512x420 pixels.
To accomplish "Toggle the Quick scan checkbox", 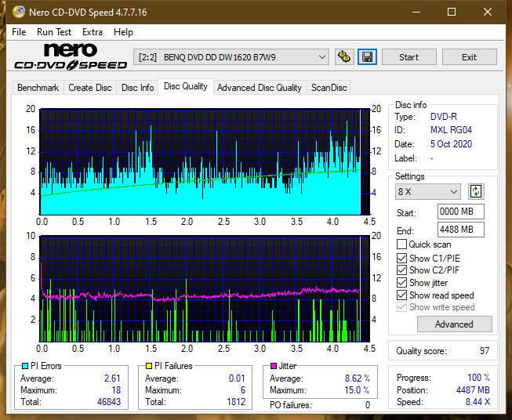I will coord(401,244).
